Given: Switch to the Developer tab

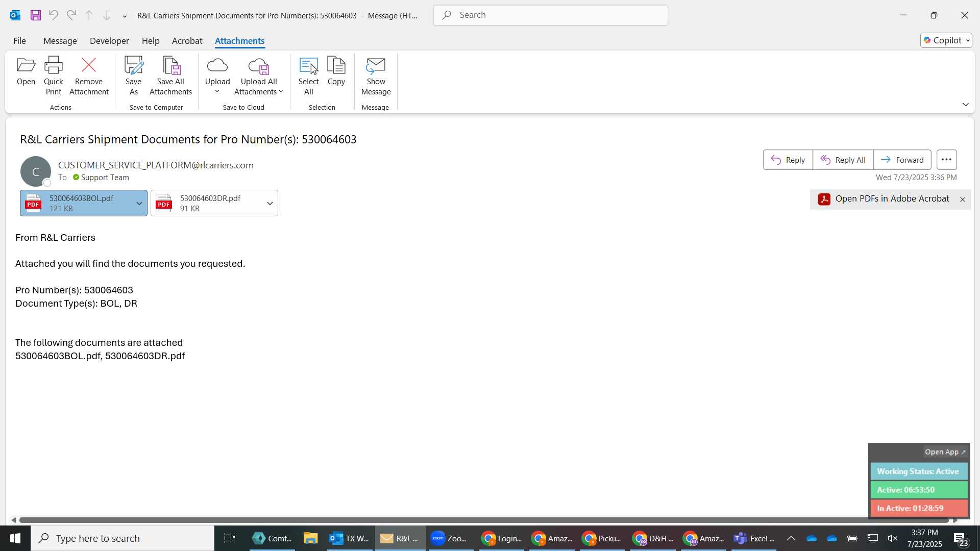Looking at the screenshot, I should [x=109, y=41].
